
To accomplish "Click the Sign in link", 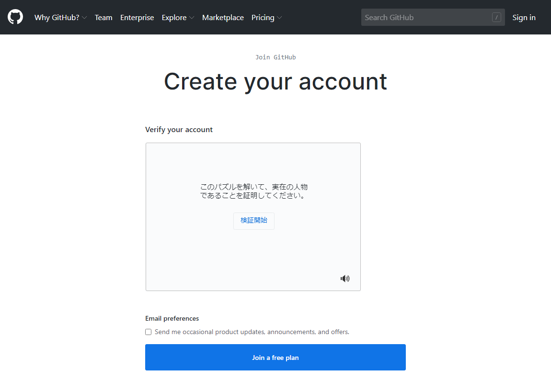I will click(524, 18).
